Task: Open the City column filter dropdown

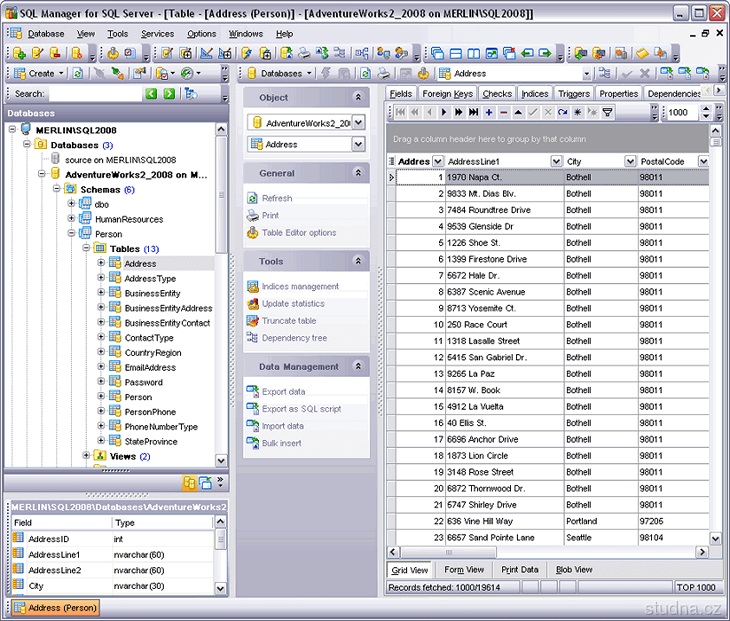Action: [x=630, y=161]
